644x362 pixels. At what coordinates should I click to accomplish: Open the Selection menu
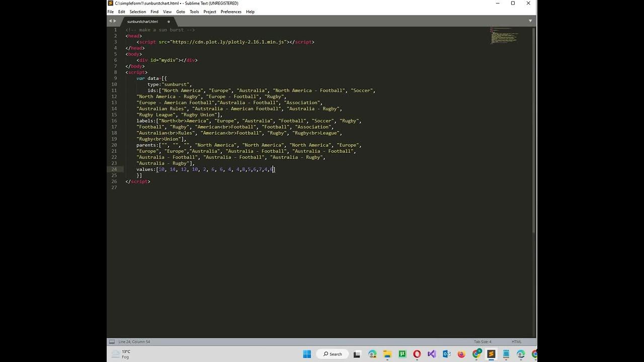point(137,12)
